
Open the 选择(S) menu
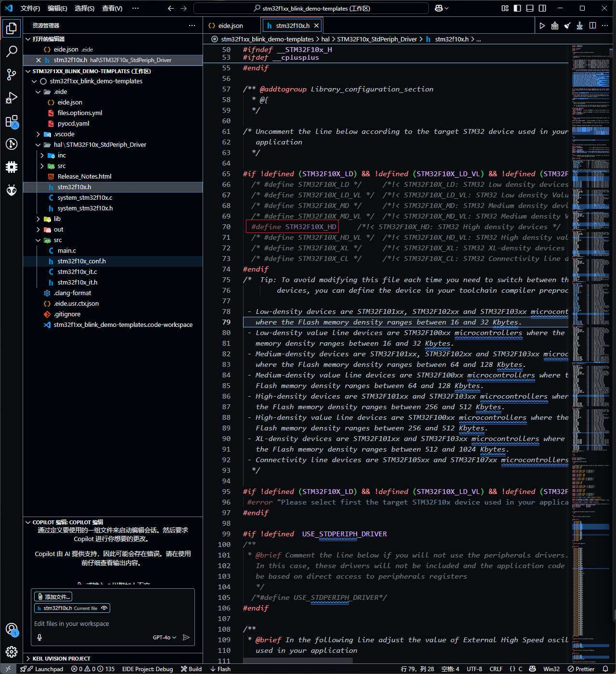85,8
